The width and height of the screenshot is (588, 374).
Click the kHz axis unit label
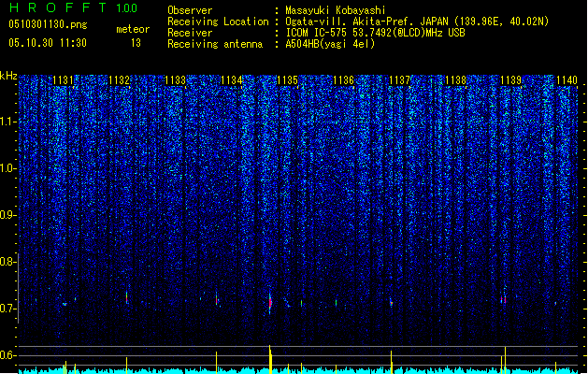pyautogui.click(x=8, y=76)
